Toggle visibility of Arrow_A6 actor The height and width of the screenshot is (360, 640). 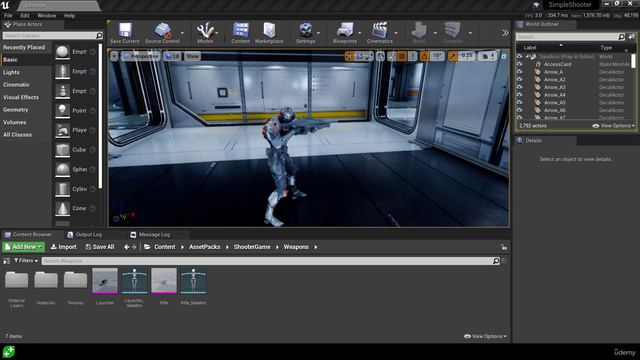click(x=520, y=110)
